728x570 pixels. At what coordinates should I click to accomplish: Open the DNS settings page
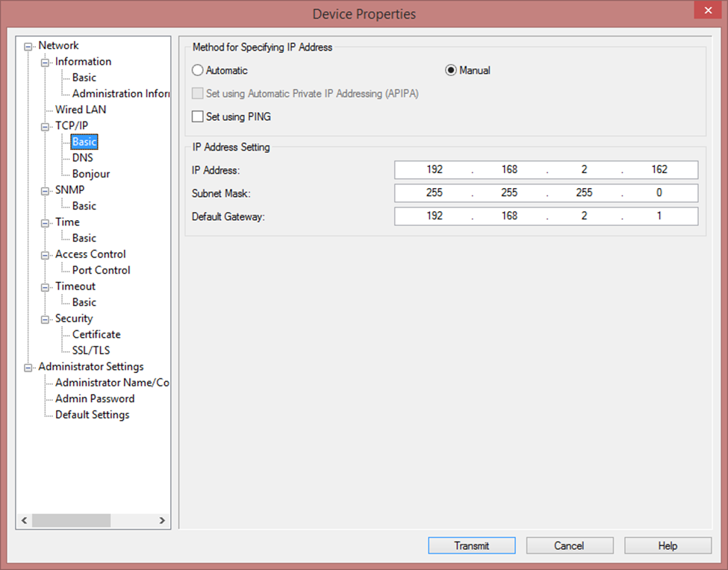[83, 157]
